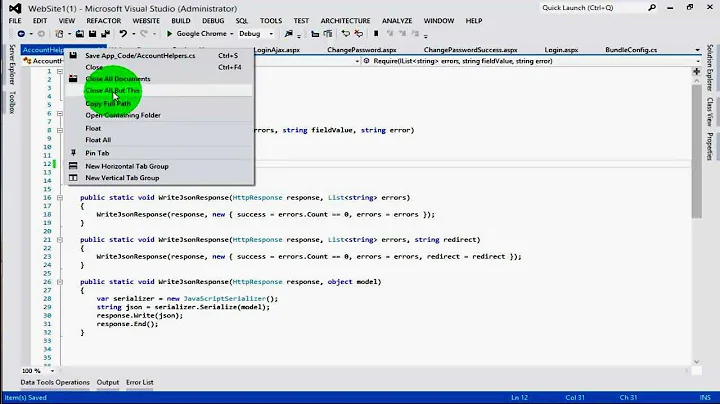Open the Error List bottom tab
The height and width of the screenshot is (404, 720).
(x=140, y=382)
